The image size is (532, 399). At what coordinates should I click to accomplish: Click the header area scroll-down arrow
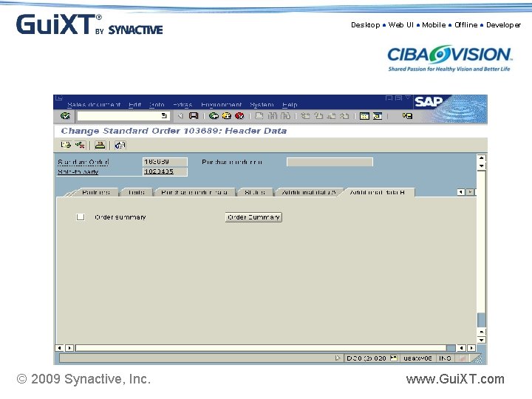[x=481, y=166]
